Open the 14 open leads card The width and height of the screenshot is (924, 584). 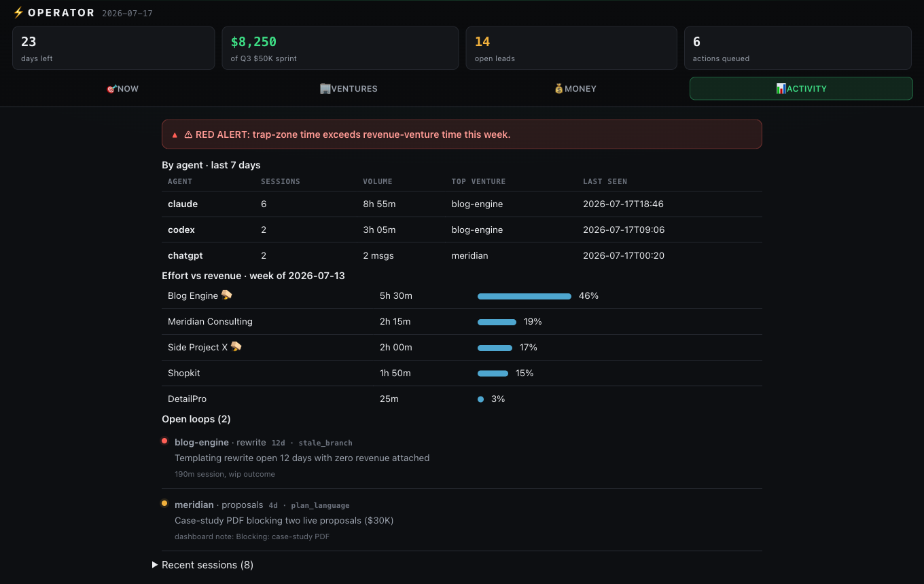(571, 48)
